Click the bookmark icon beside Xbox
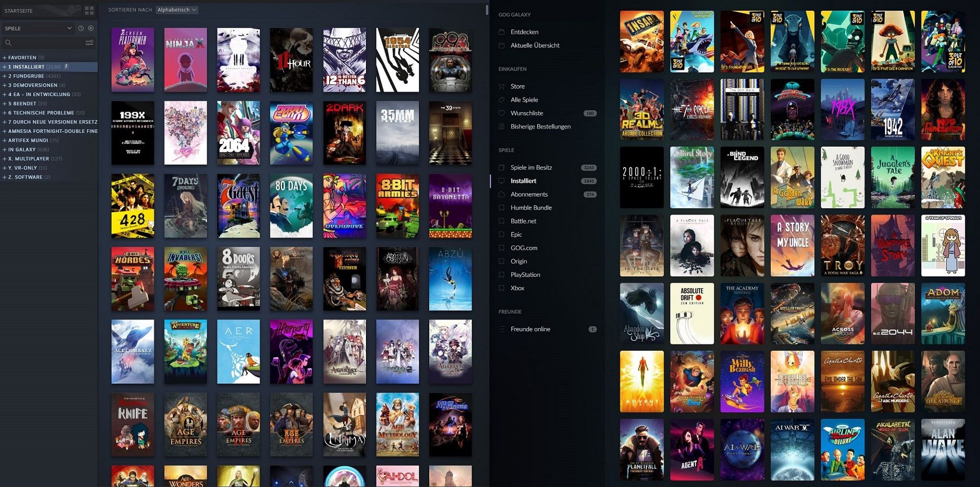This screenshot has width=980, height=487. [501, 288]
